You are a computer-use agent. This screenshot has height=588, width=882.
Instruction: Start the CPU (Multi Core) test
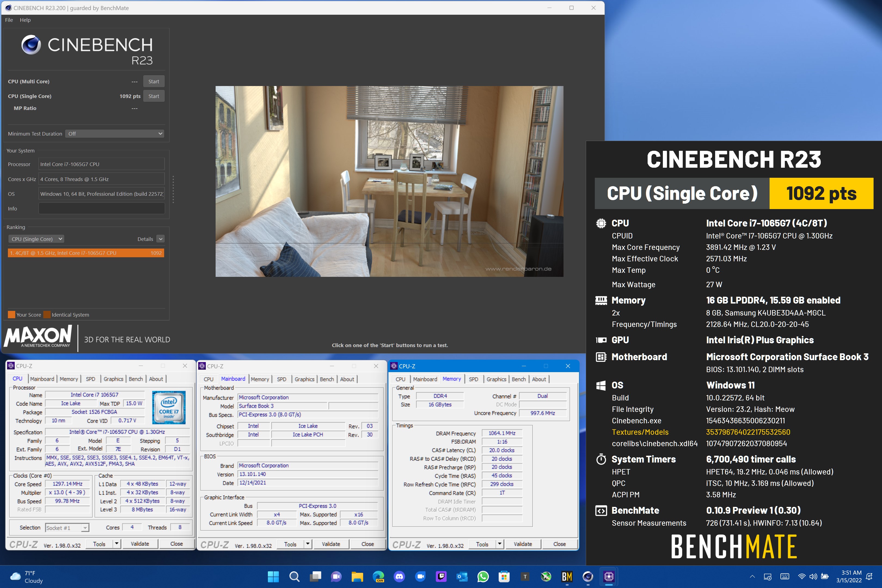[154, 81]
